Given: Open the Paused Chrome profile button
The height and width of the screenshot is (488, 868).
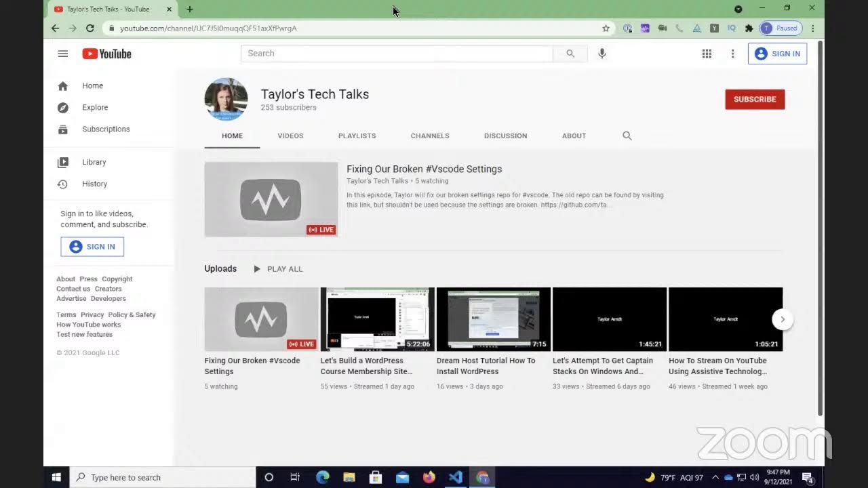Looking at the screenshot, I should pyautogui.click(x=781, y=28).
